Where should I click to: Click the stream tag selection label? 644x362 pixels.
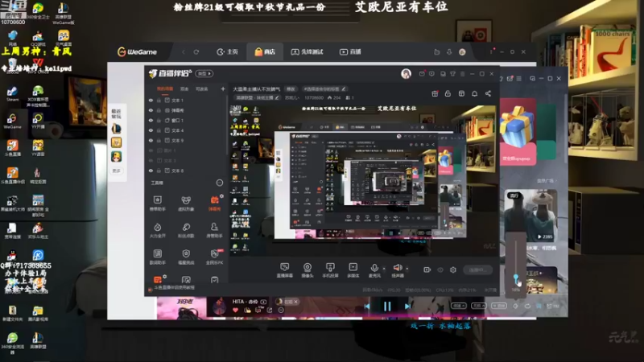[324, 88]
